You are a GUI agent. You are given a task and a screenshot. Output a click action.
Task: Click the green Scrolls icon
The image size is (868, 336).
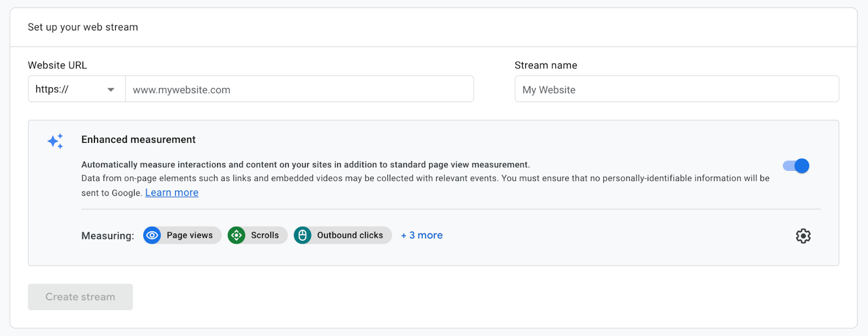[x=237, y=235]
